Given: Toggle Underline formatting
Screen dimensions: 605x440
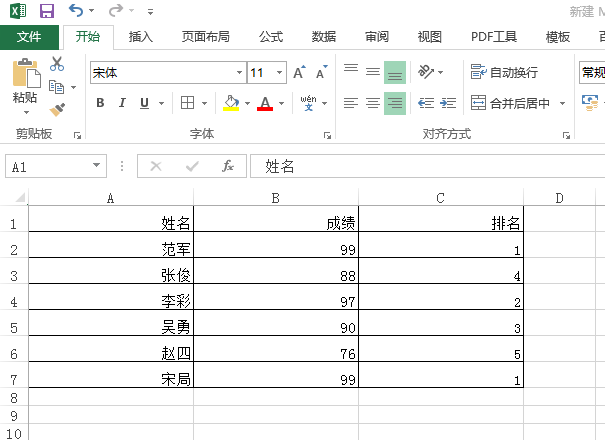Looking at the screenshot, I should [144, 103].
